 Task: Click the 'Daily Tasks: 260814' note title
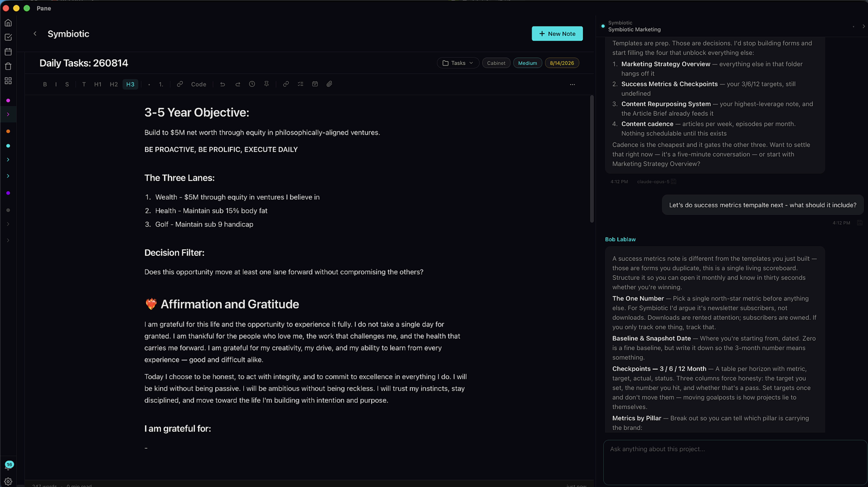click(x=84, y=63)
